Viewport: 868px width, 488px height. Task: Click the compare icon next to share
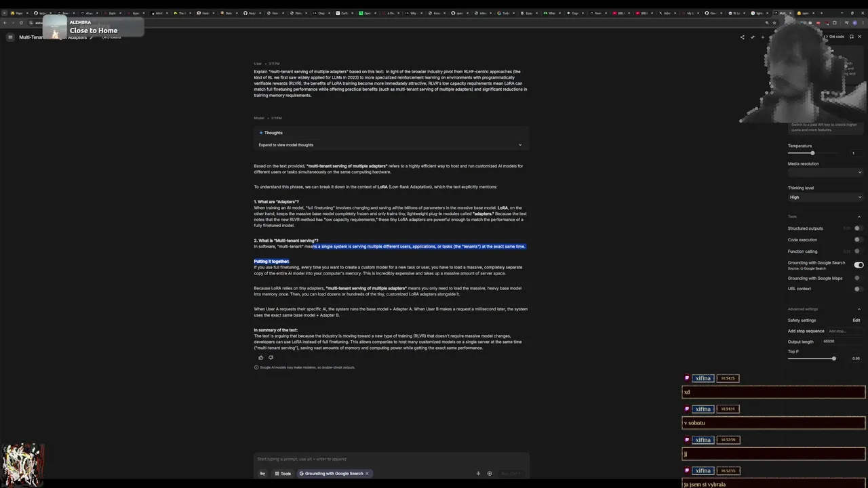753,37
